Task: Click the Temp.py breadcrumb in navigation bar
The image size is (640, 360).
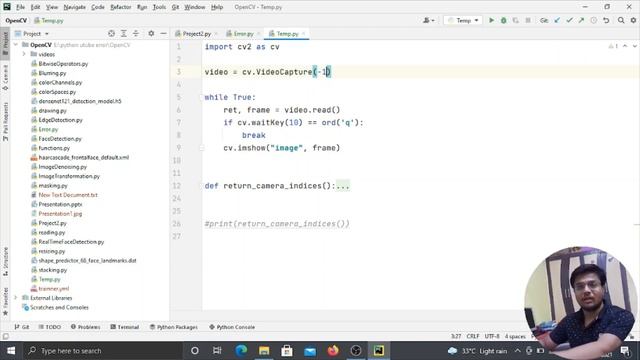Action: (49, 20)
